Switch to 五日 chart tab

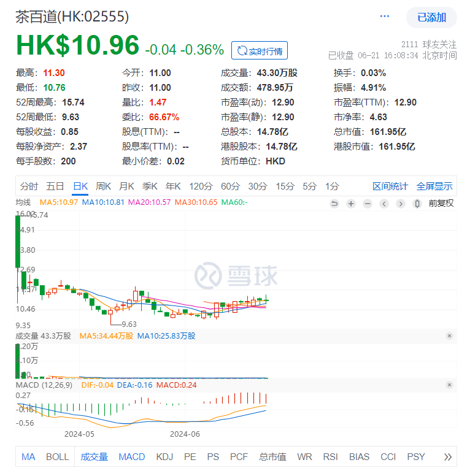pyautogui.click(x=55, y=186)
